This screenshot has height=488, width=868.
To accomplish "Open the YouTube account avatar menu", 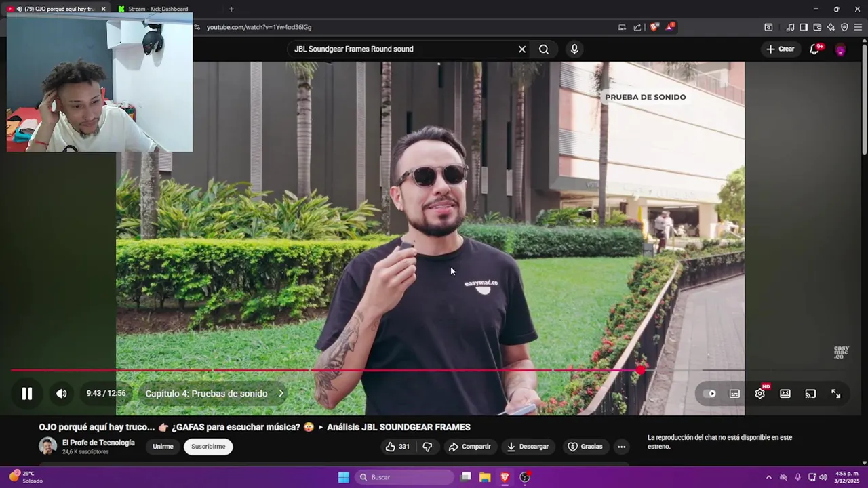I will click(840, 49).
